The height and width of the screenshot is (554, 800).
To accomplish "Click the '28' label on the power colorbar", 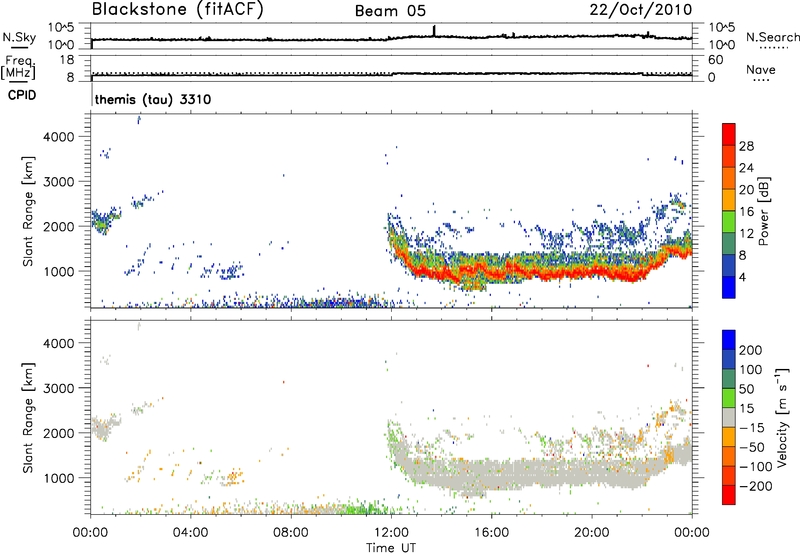I will pos(746,146).
